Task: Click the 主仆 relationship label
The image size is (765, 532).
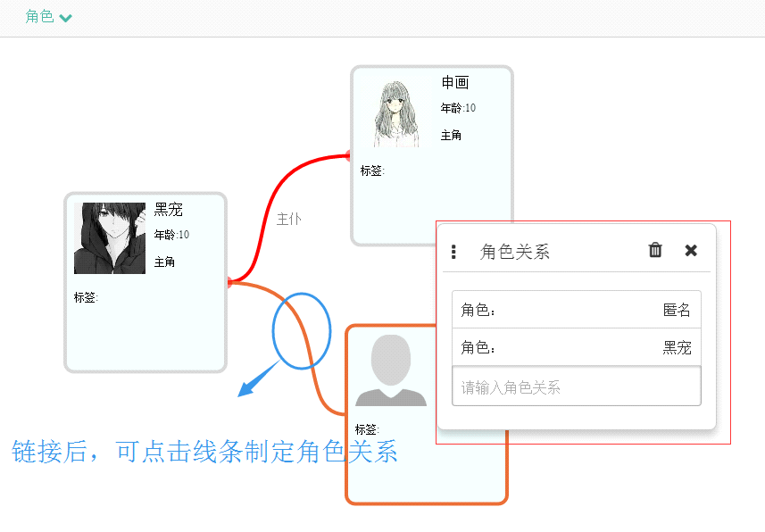Action: [289, 219]
